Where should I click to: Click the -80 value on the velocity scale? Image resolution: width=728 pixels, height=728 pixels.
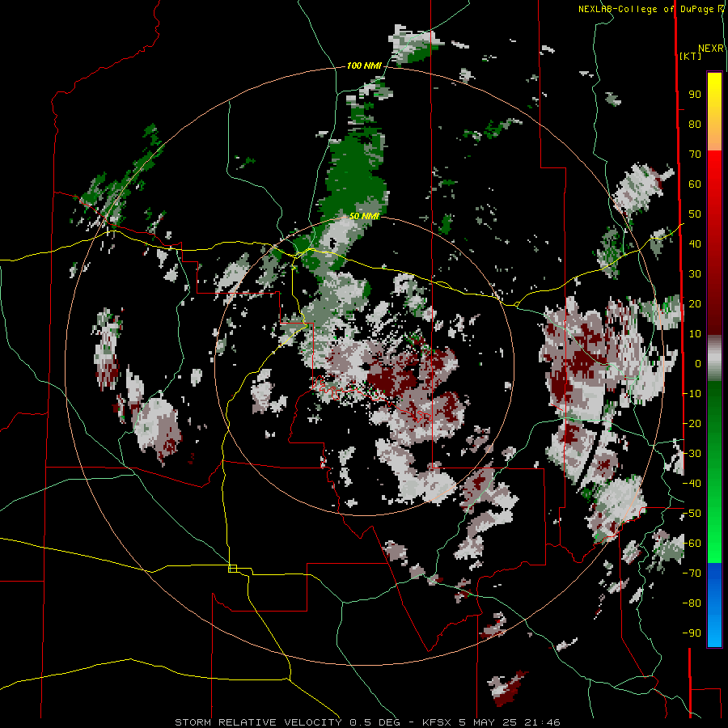pos(692,603)
